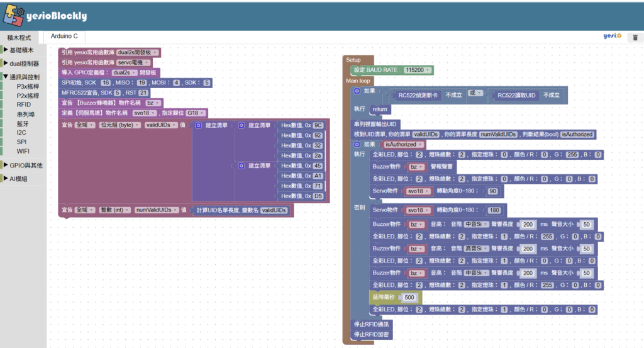Open the BAUD RATE 115200 dropdown

[x=418, y=70]
